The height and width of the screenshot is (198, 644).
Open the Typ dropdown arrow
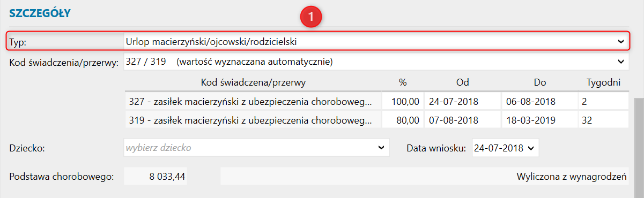point(621,41)
